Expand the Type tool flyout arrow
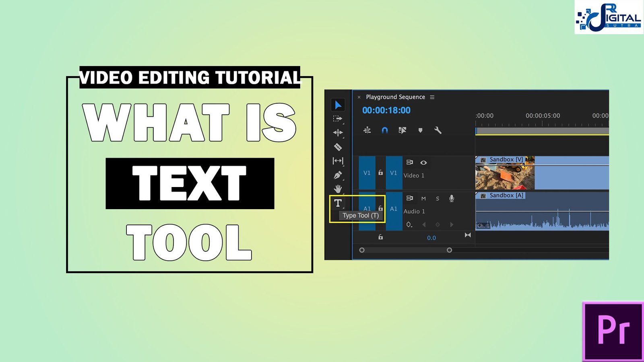 click(343, 207)
